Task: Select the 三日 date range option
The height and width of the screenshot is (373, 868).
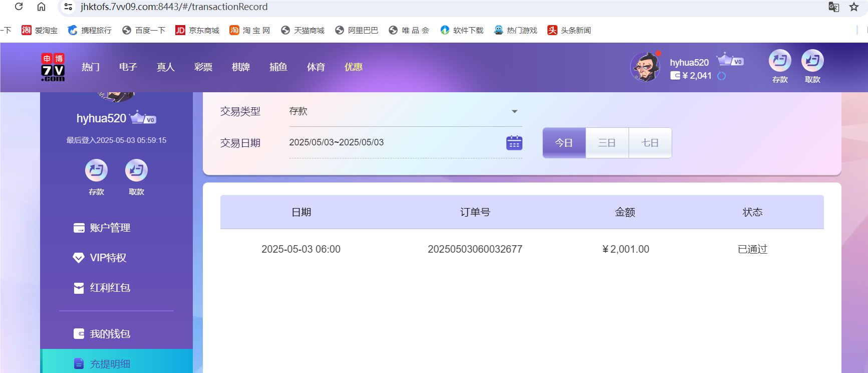Action: click(x=607, y=143)
